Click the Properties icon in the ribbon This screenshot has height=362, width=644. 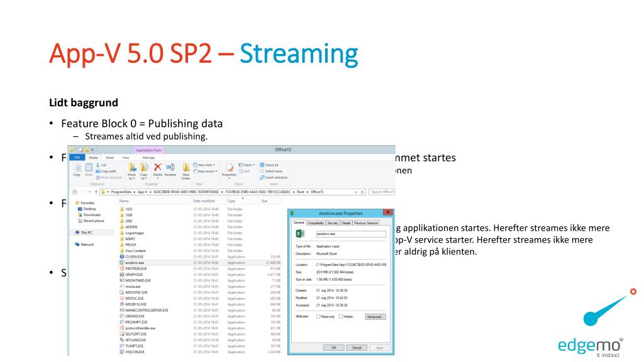click(229, 167)
